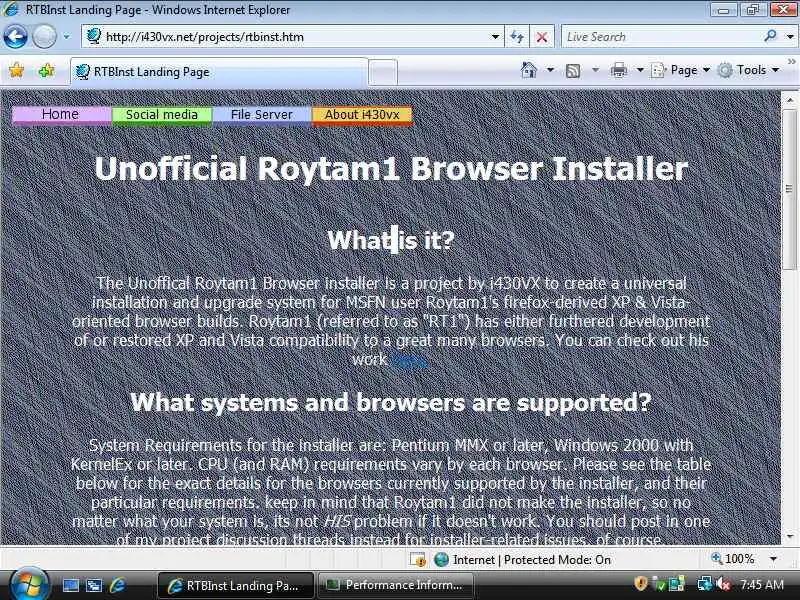Viewport: 800px width, 600px height.
Task: Click the Show Desktop quick launch icon
Action: click(71, 586)
